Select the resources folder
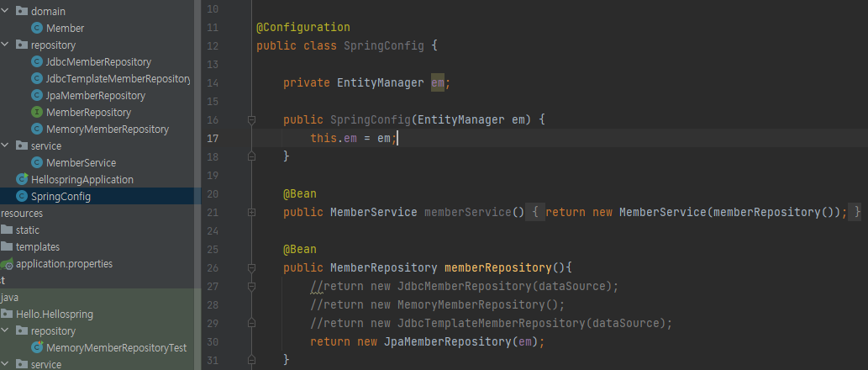The height and width of the screenshot is (370, 868). [x=22, y=214]
